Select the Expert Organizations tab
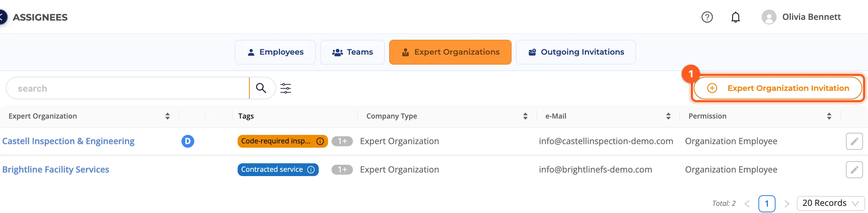Viewport: 868px width, 213px height. [x=450, y=52]
